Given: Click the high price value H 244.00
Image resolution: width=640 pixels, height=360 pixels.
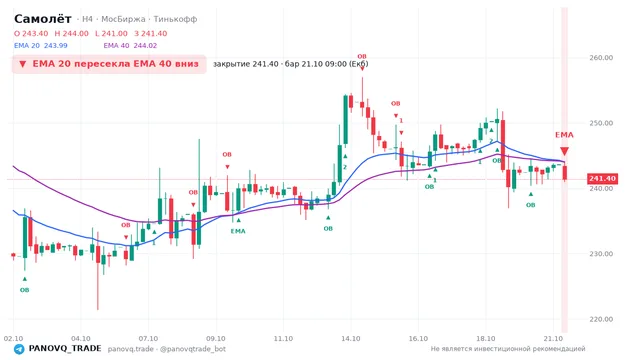Looking at the screenshot, I should [x=71, y=33].
